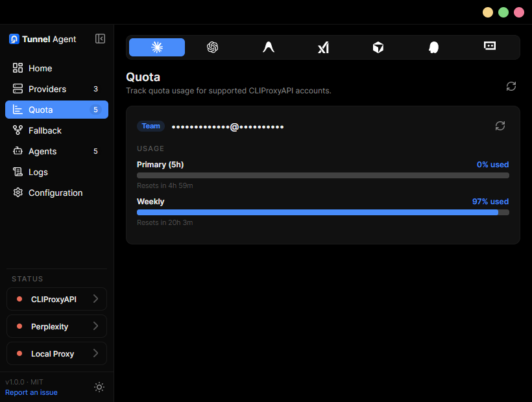Screen dimensions: 532x402
Task: Click the Weekly label
Action: point(151,202)
